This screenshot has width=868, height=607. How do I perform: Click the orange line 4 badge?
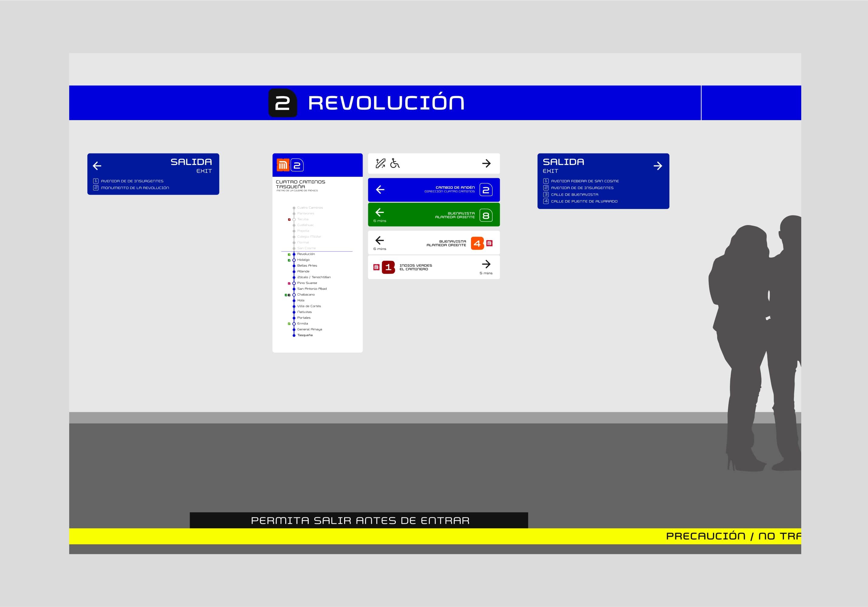click(x=477, y=243)
